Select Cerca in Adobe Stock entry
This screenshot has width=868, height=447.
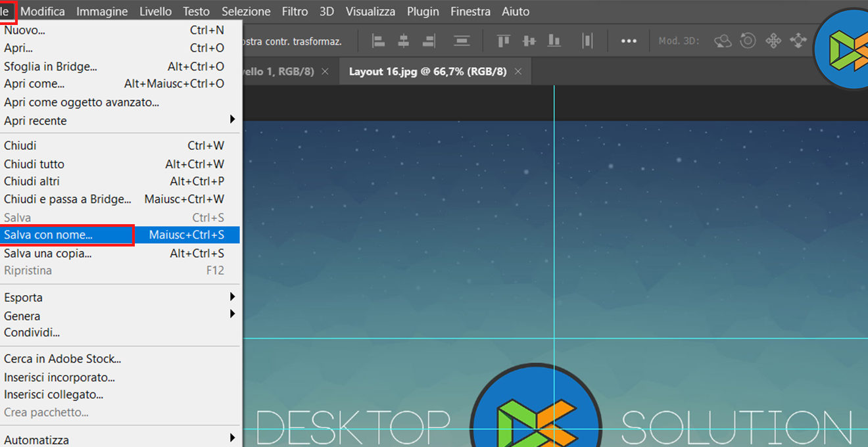[62, 359]
